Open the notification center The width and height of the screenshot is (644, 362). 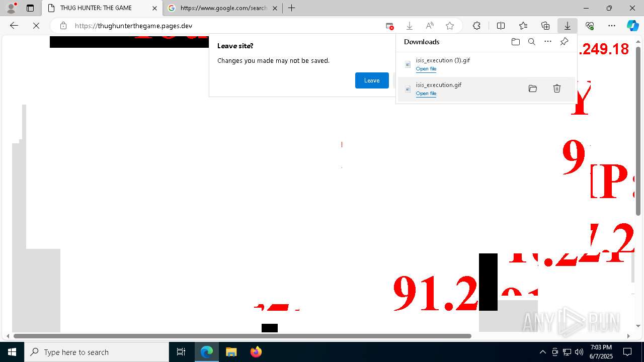(x=627, y=352)
